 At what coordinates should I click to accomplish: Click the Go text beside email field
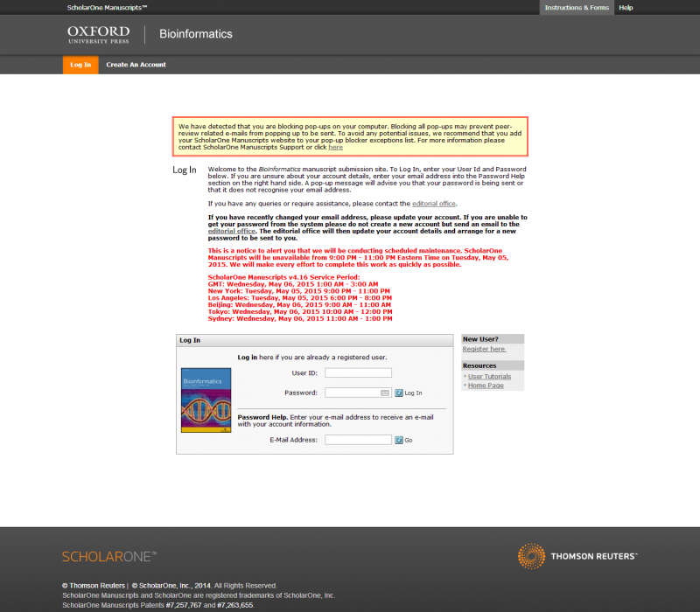click(409, 441)
